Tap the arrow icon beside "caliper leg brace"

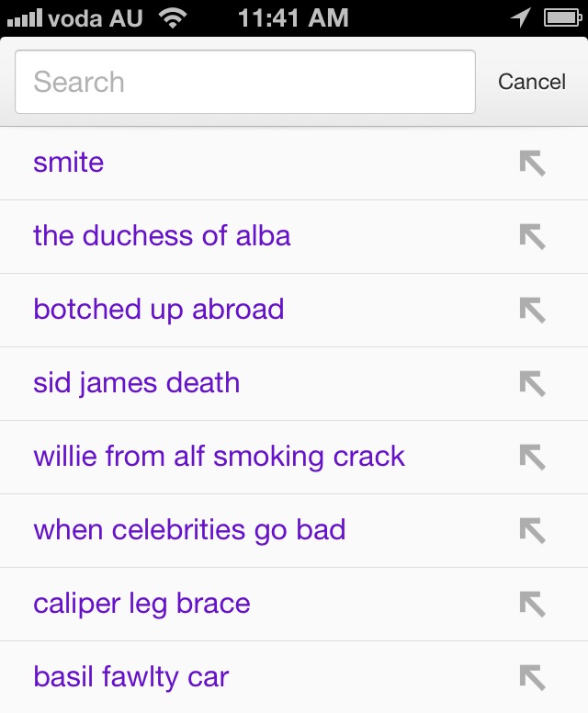coord(533,604)
